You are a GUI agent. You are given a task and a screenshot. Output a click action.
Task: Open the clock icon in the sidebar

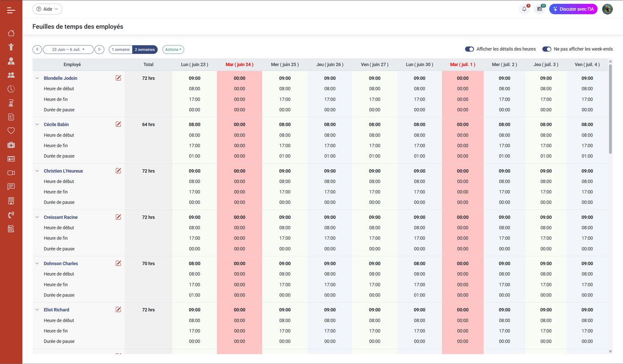point(11,89)
